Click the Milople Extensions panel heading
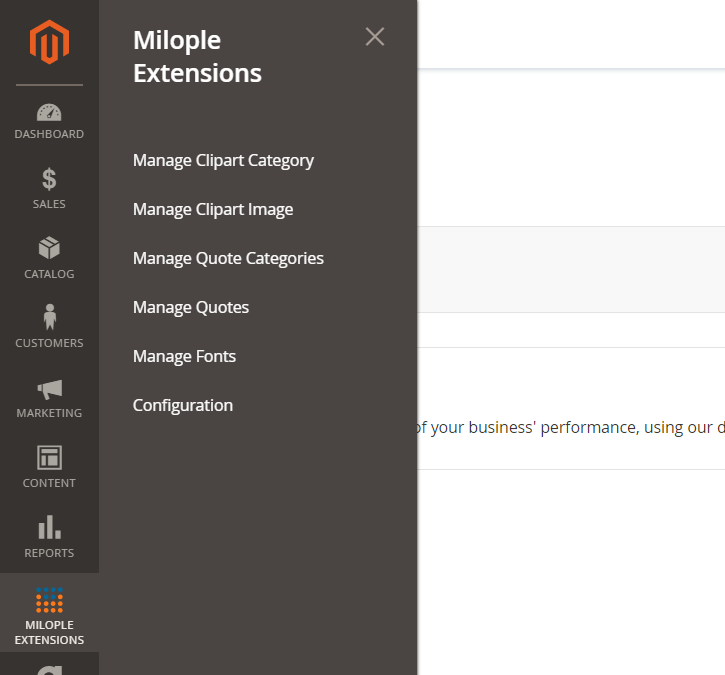Image resolution: width=725 pixels, height=675 pixels. tap(197, 57)
